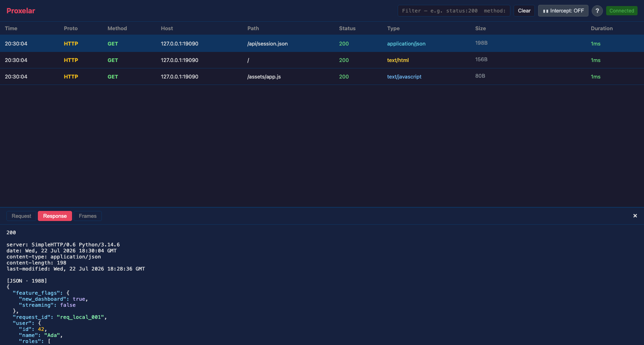The image size is (644, 345).
Task: Select the request with path /
Action: pyautogui.click(x=322, y=60)
